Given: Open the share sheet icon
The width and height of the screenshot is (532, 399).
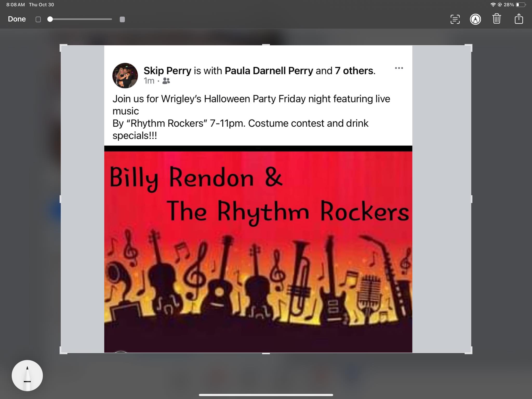Looking at the screenshot, I should (519, 19).
